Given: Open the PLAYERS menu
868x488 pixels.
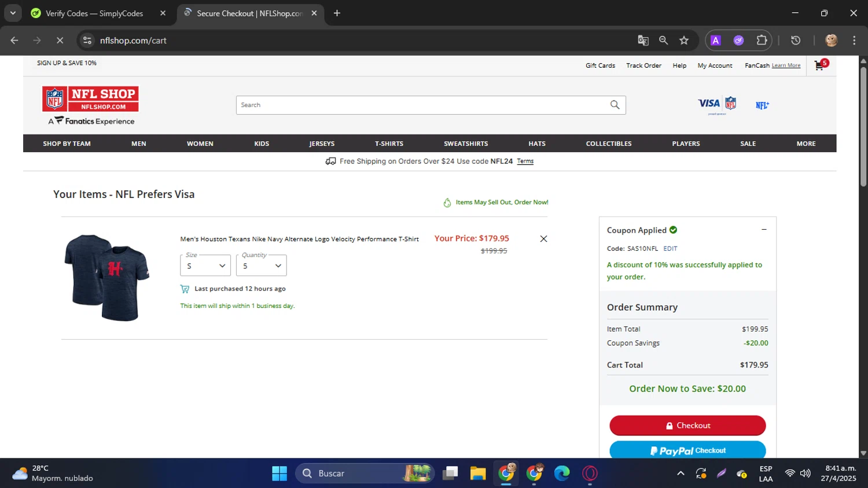Looking at the screenshot, I should [686, 144].
